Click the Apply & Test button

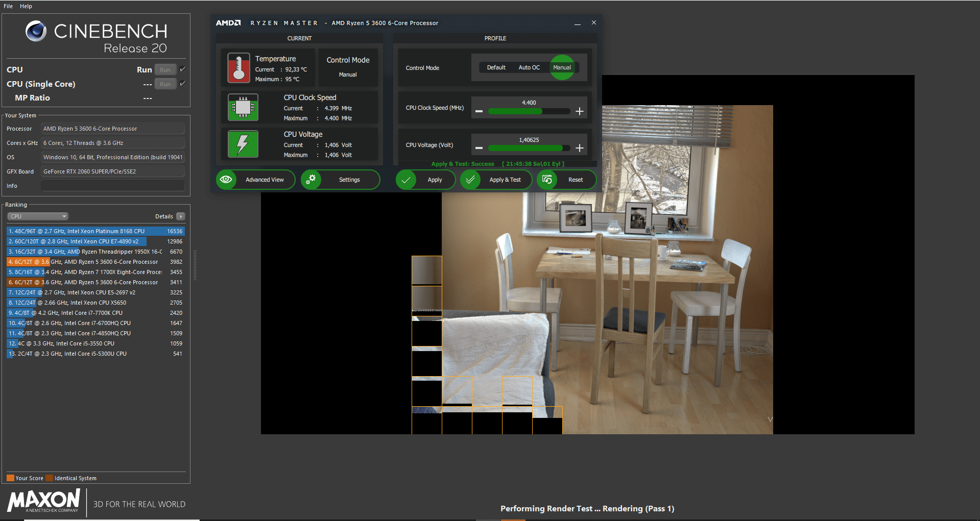point(496,180)
